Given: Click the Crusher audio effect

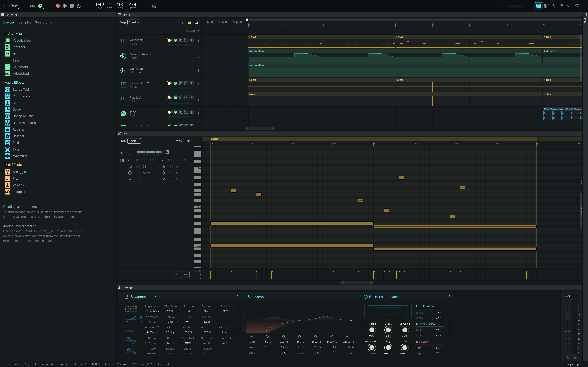Looking at the screenshot, I should pyautogui.click(x=18, y=136).
